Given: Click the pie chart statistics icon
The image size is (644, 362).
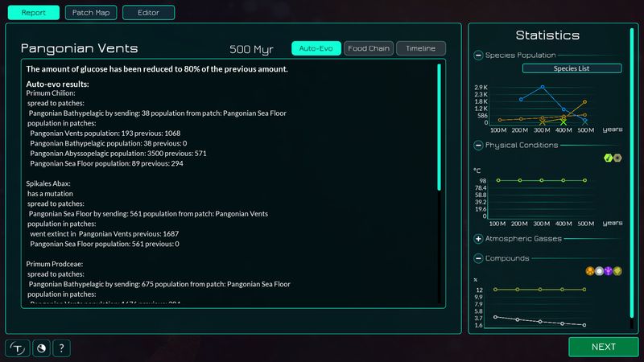Looking at the screenshot, I should tap(39, 348).
